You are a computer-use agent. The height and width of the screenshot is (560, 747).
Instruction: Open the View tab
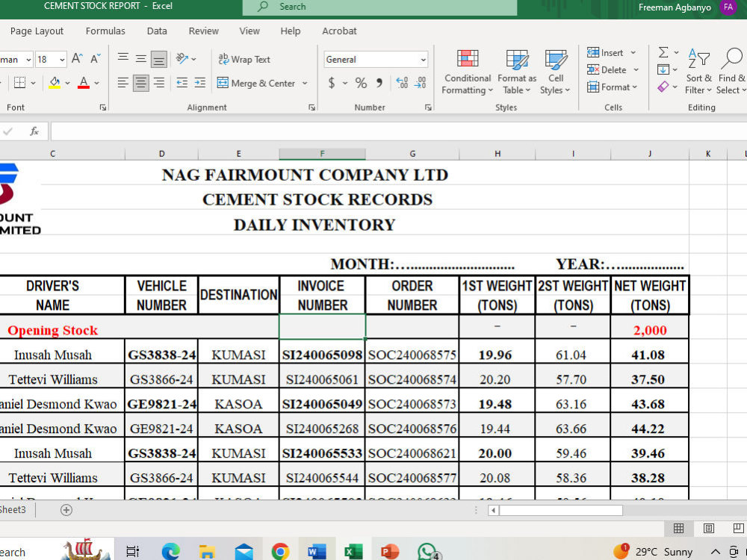click(249, 31)
